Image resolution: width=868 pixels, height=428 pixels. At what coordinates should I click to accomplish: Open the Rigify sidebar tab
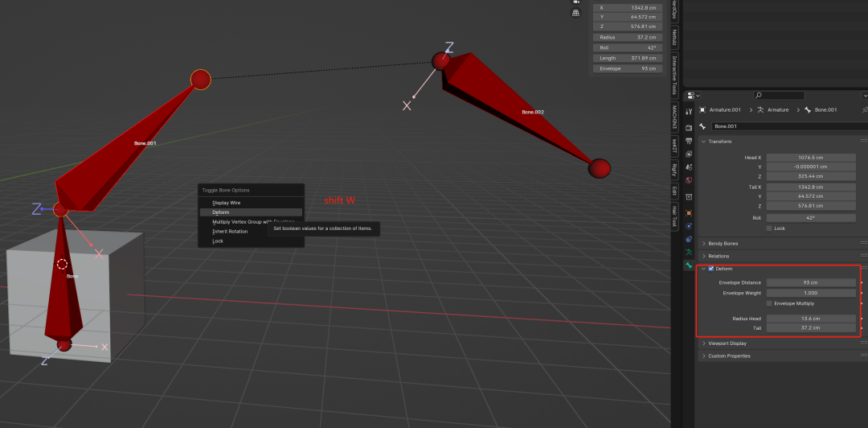pyautogui.click(x=675, y=170)
